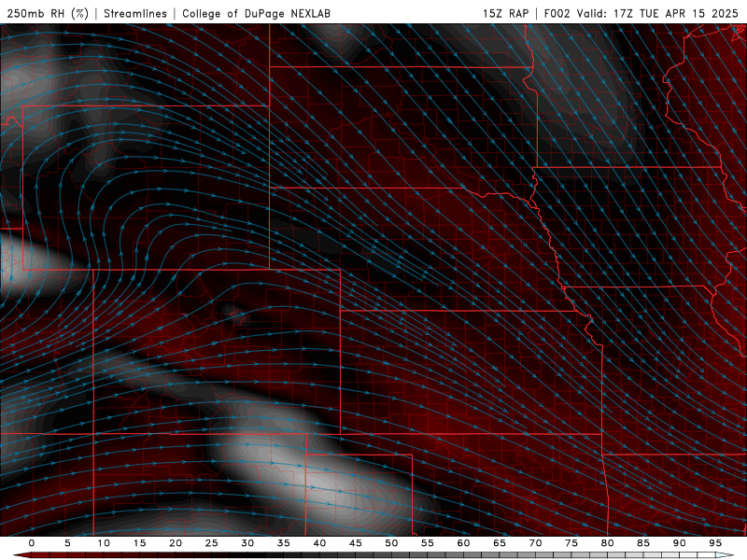Click the colorbar label "5"
This screenshot has width=747, height=560.
tap(67, 543)
